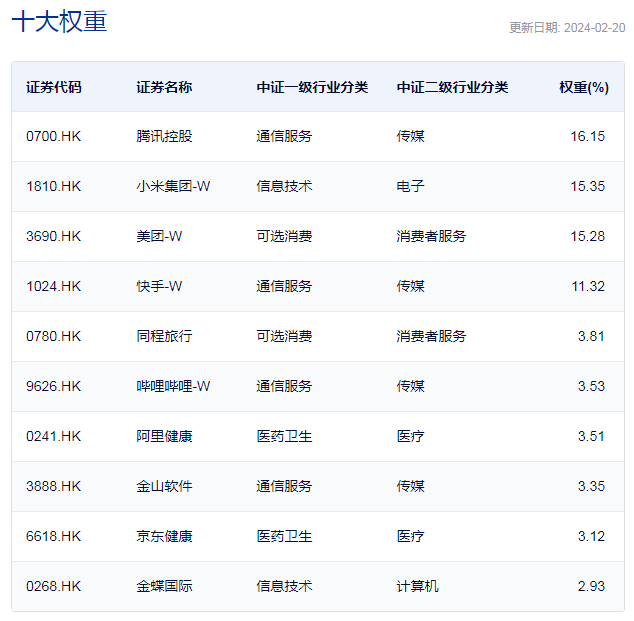This screenshot has height=621, width=634.
Task: Click 通信服务 in the 金山软件 row
Action: tap(284, 486)
